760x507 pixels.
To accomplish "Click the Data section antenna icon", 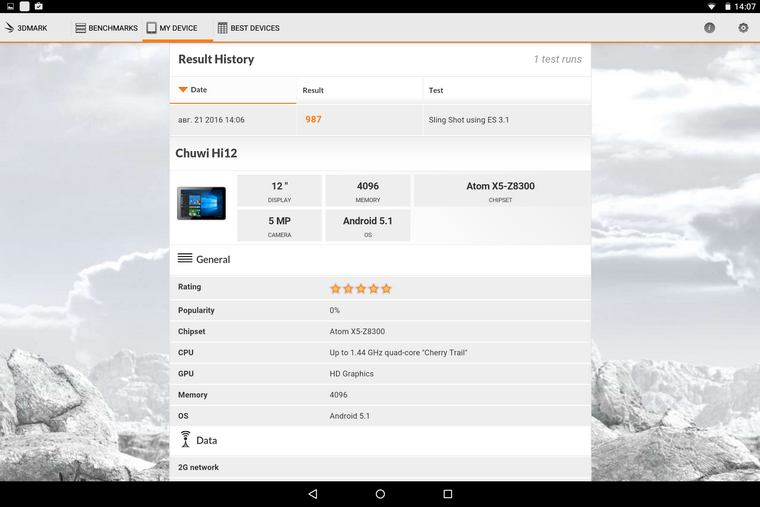I will (x=185, y=439).
